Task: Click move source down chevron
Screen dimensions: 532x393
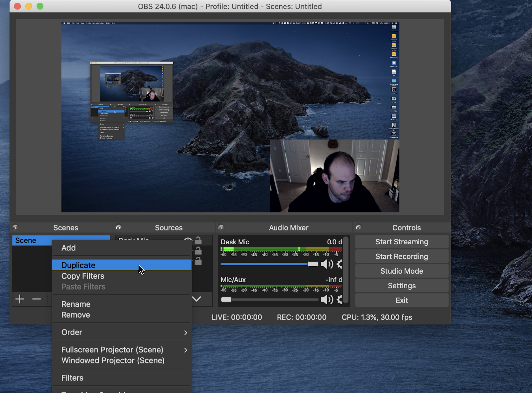Action: (x=197, y=299)
